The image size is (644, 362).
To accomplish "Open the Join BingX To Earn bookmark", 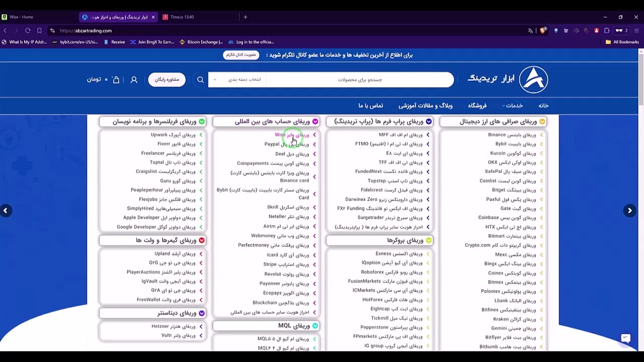I will tap(152, 42).
